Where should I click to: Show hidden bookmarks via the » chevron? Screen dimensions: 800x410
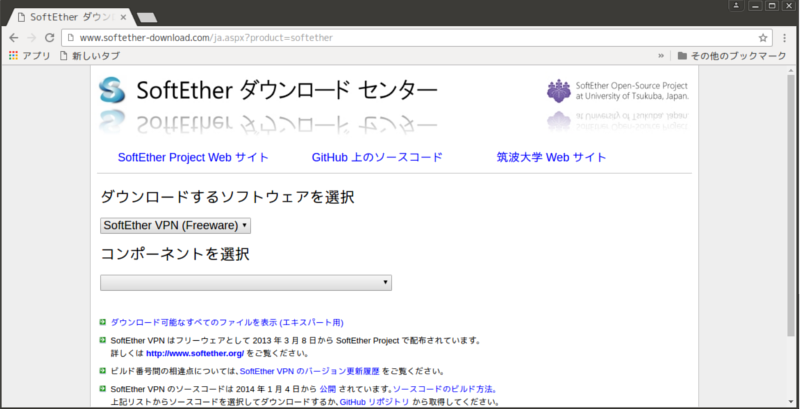coord(661,56)
